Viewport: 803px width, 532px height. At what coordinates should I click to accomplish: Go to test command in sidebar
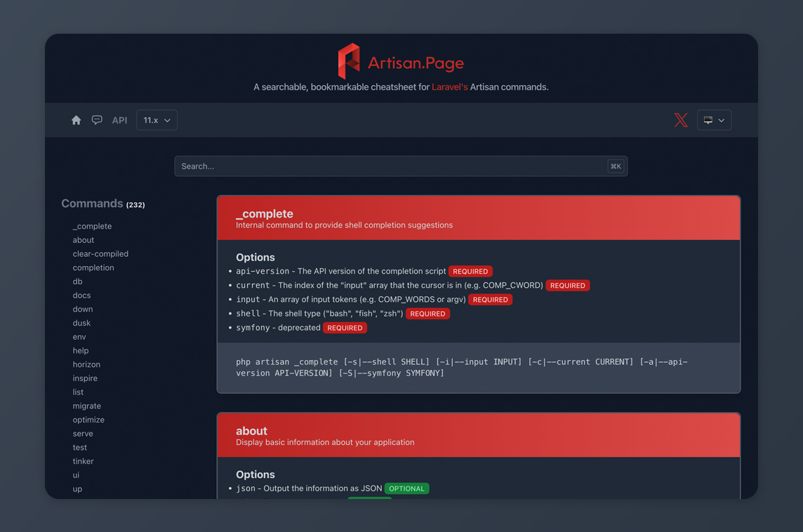(x=79, y=448)
